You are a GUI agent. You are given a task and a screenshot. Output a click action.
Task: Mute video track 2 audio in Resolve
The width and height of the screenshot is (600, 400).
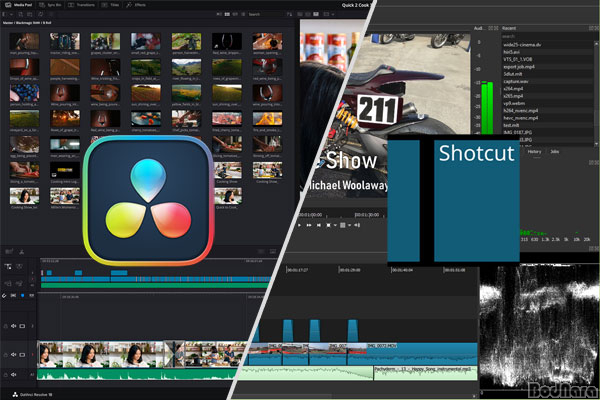tap(13, 326)
